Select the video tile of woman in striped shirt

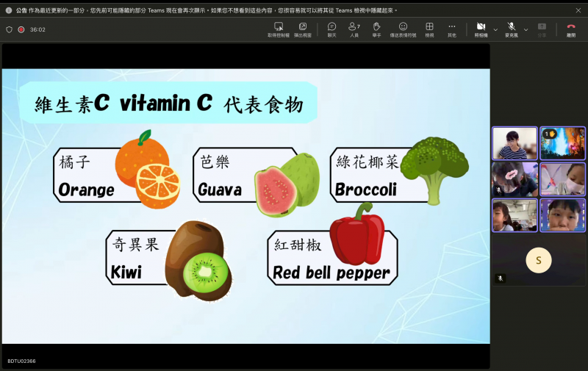[x=514, y=143]
